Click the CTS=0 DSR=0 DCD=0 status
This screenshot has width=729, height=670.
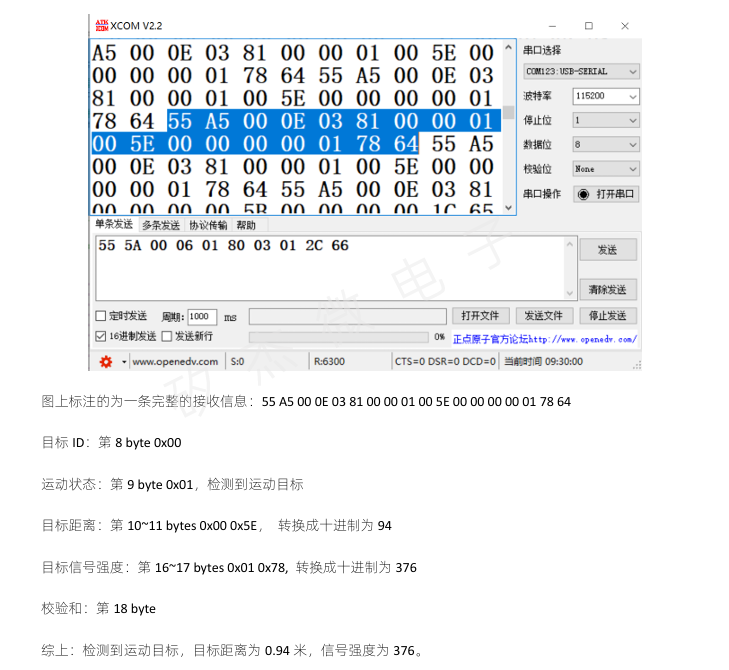[x=445, y=362]
